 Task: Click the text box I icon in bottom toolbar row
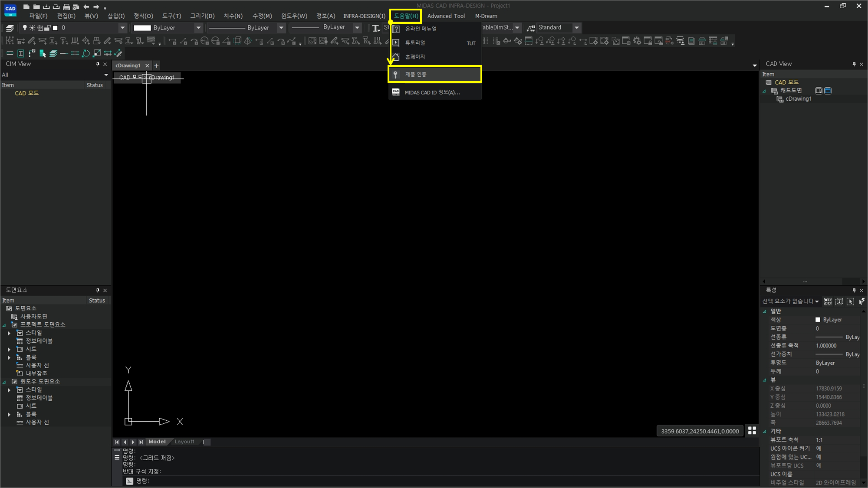20,53
